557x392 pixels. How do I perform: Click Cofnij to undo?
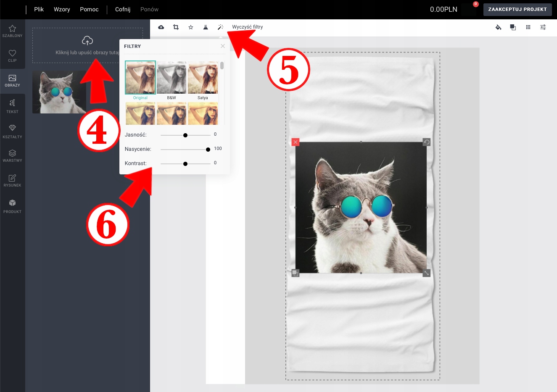click(123, 9)
